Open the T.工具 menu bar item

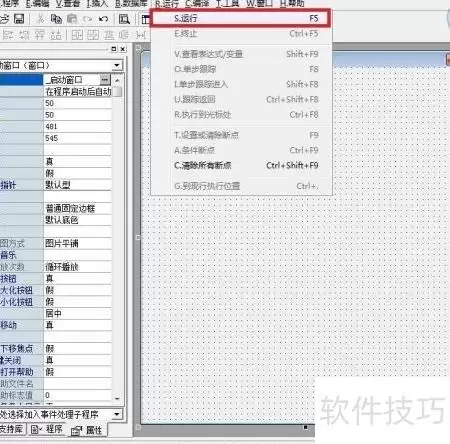pos(228,4)
